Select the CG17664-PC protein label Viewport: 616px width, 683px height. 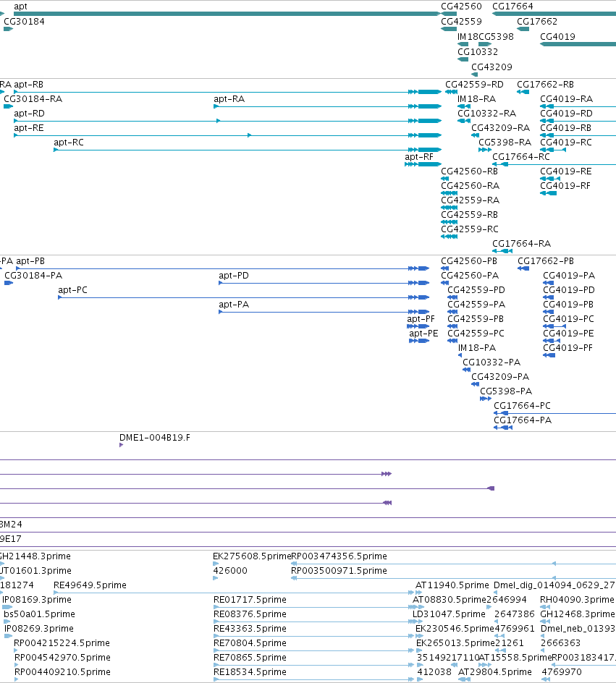(522, 405)
